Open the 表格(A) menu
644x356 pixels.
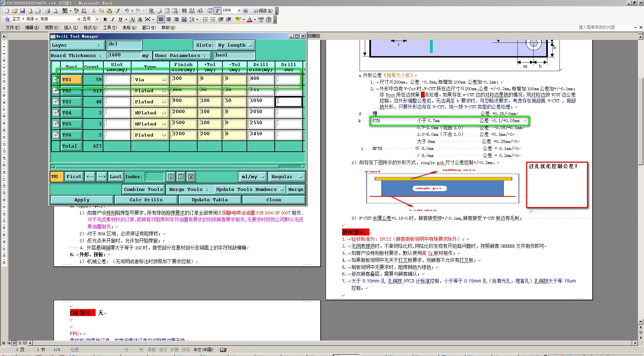tap(129, 28)
